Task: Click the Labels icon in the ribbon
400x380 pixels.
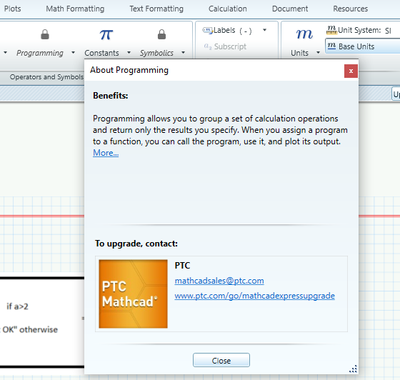Action: (x=207, y=30)
